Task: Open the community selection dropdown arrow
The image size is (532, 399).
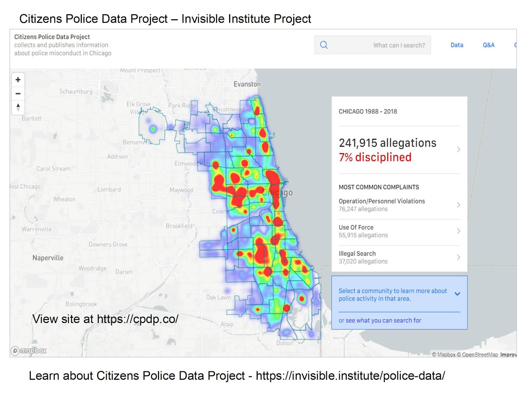Action: pyautogui.click(x=458, y=294)
